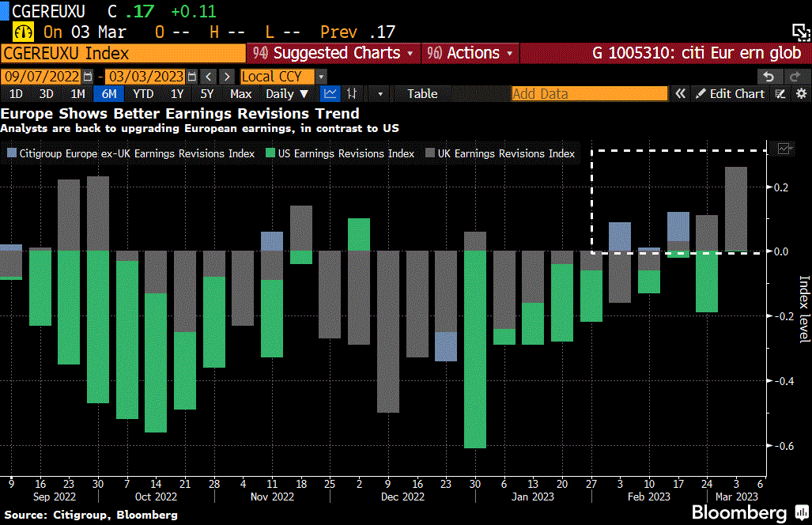Click the Feb 2023 x-axis label
Image resolution: width=812 pixels, height=525 pixels.
point(649,497)
